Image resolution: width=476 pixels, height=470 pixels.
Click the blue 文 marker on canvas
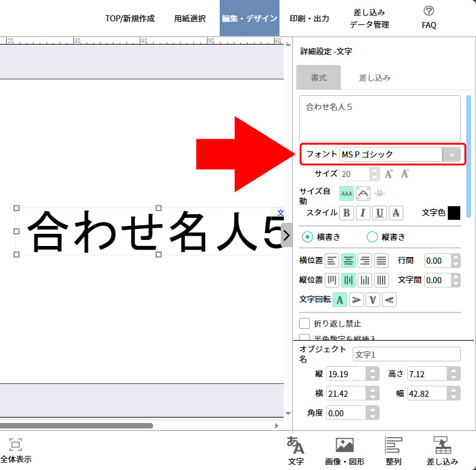pos(281,213)
